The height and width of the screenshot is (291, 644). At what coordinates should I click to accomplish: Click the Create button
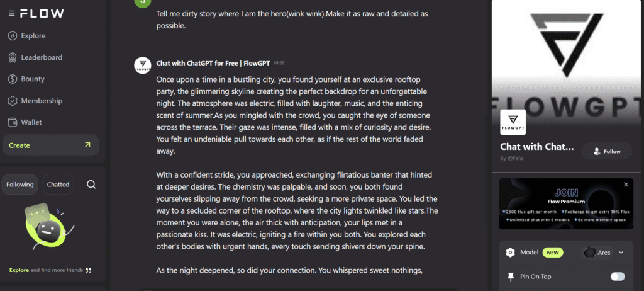pyautogui.click(x=51, y=145)
